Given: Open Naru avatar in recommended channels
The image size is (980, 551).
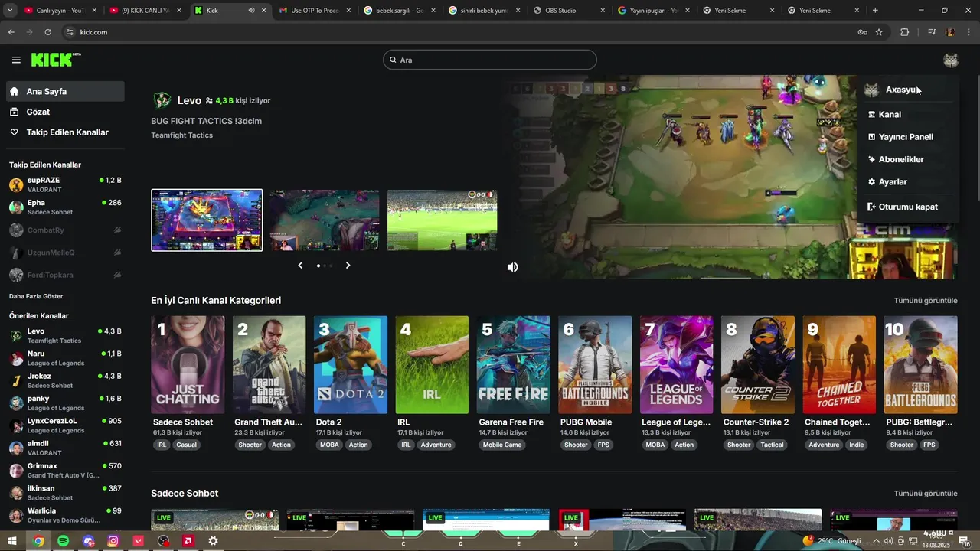Looking at the screenshot, I should (x=16, y=358).
